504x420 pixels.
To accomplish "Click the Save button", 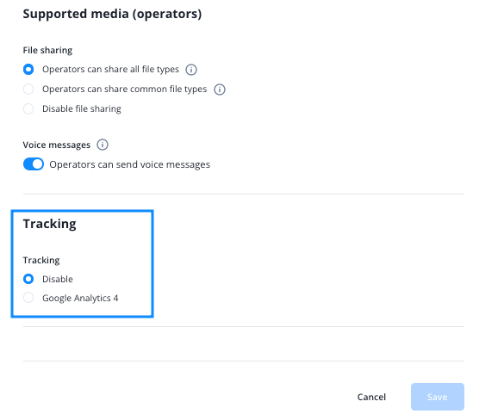I will tap(438, 397).
